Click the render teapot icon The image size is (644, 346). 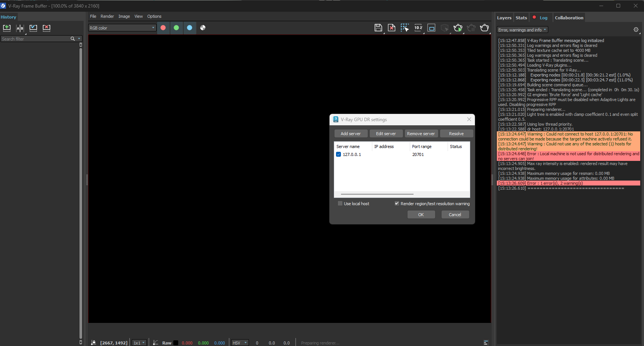point(484,28)
